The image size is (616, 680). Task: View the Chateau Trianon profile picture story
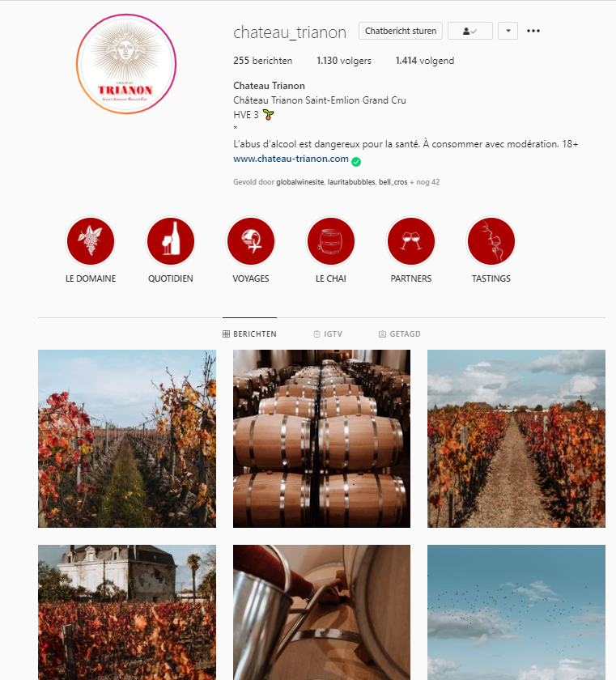coord(126,64)
